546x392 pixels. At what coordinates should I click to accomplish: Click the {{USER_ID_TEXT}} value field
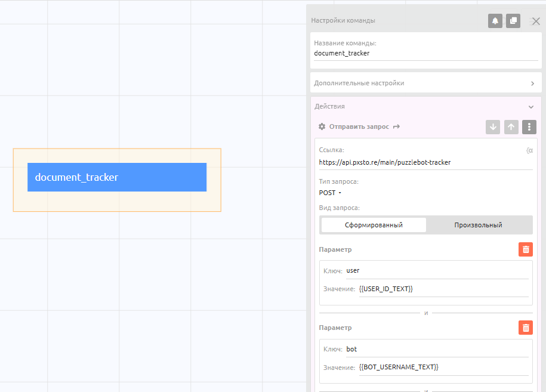pos(442,289)
